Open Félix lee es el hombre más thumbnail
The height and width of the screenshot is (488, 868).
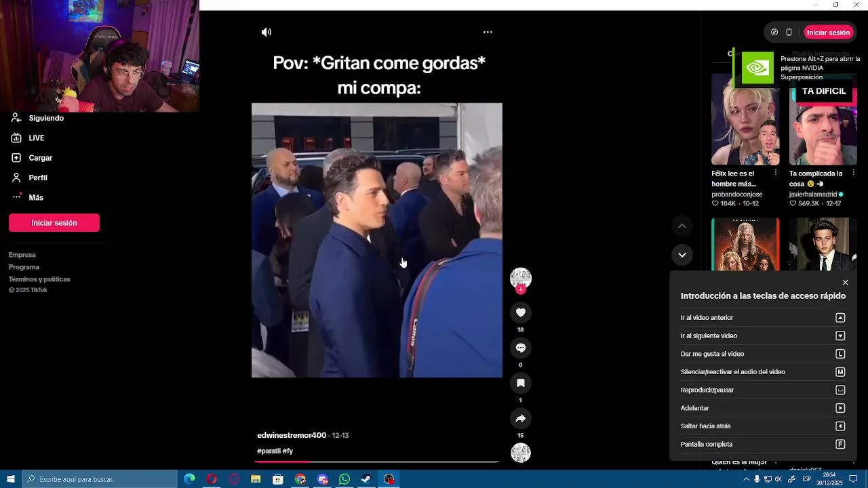[745, 119]
